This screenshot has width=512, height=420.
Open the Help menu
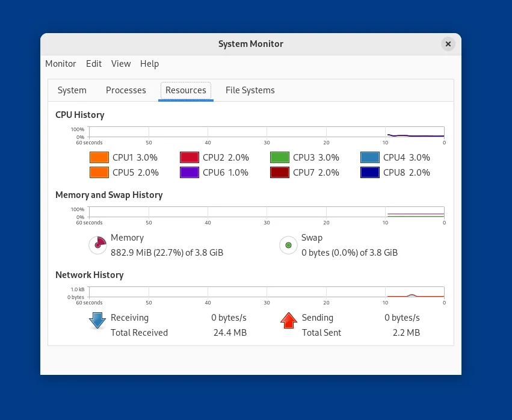[x=149, y=64]
